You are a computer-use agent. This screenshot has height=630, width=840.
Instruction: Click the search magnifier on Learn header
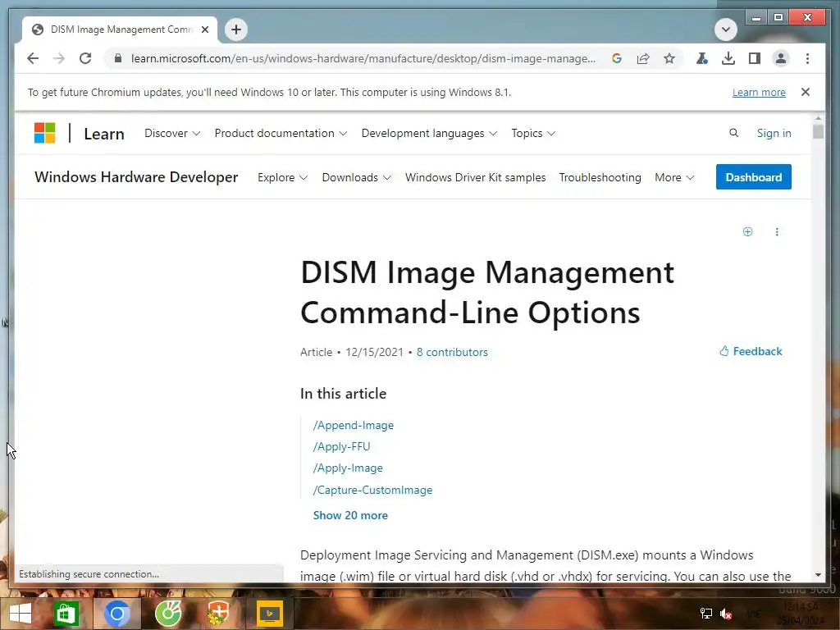734,133
